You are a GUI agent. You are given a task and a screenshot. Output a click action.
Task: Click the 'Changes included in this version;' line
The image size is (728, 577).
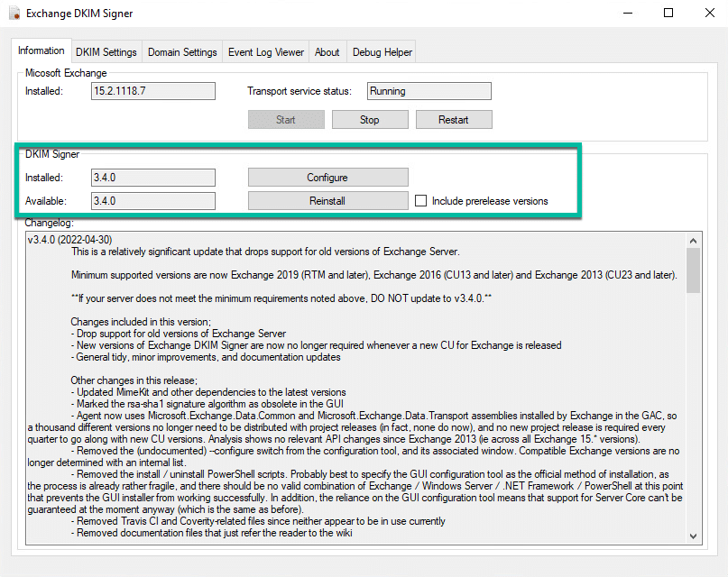click(141, 322)
